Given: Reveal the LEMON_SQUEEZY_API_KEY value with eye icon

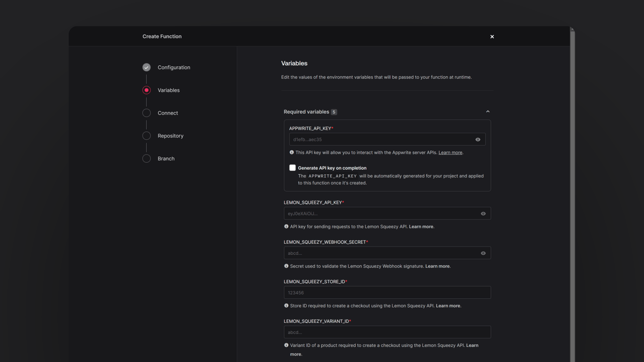Looking at the screenshot, I should coord(483,214).
